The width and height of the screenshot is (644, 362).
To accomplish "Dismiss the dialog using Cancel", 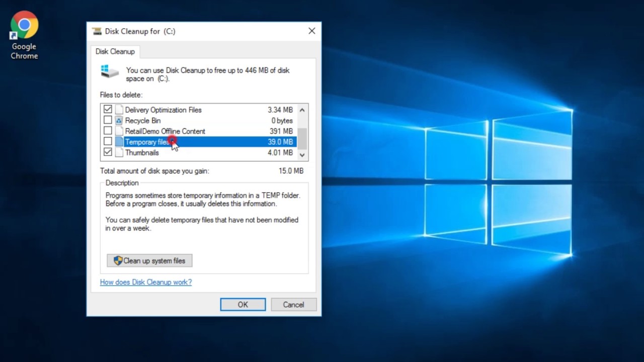I will coord(293,304).
